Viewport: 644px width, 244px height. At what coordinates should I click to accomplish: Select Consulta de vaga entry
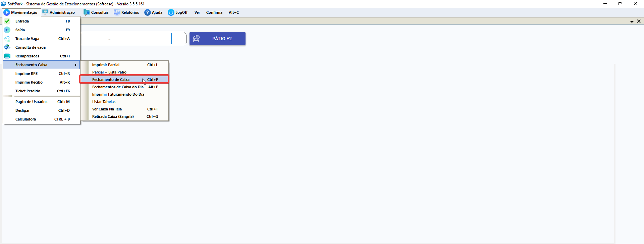tap(41, 47)
